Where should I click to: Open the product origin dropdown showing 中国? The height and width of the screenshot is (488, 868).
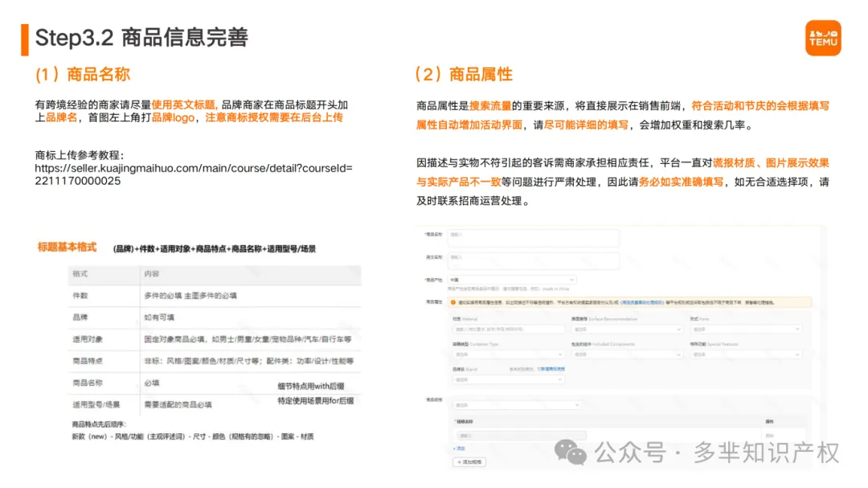tap(512, 280)
